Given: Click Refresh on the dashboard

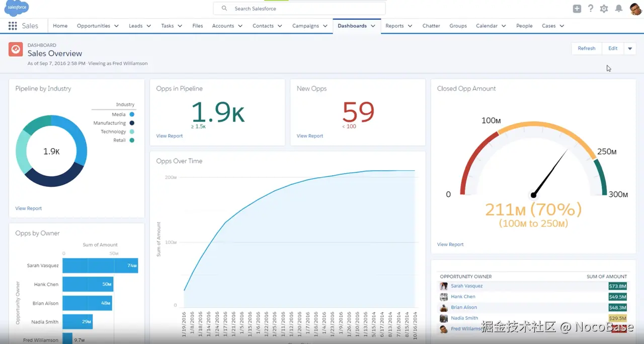Looking at the screenshot, I should tap(586, 48).
